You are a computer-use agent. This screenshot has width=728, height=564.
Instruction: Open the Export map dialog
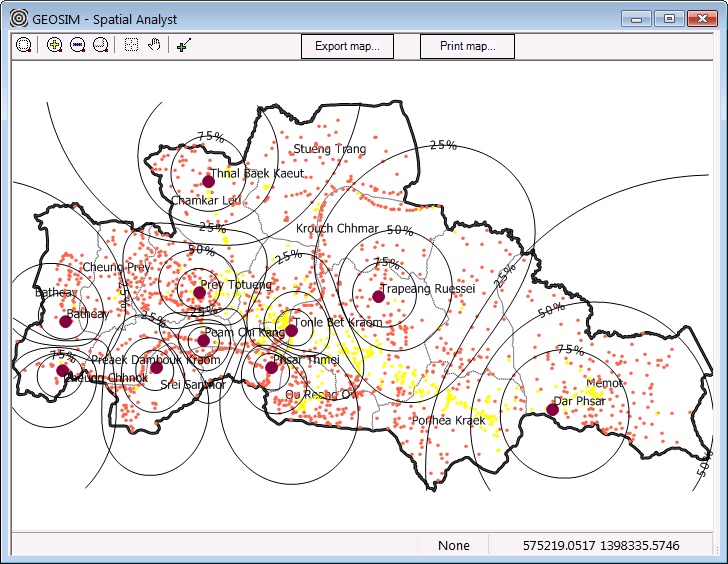347,46
